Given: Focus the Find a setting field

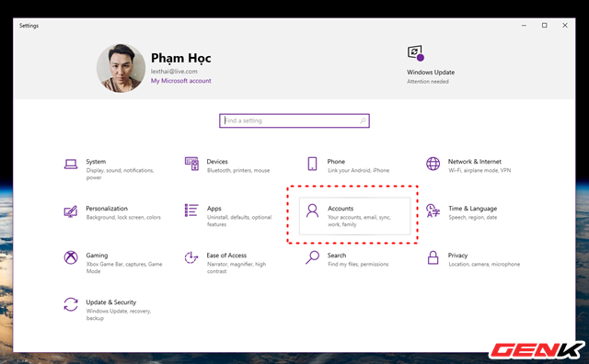Looking at the screenshot, I should click(294, 120).
